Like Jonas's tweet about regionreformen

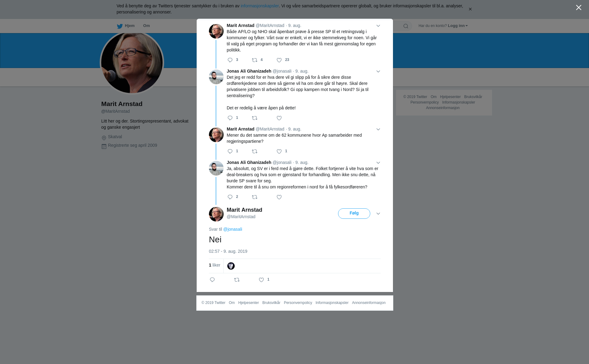(x=279, y=197)
